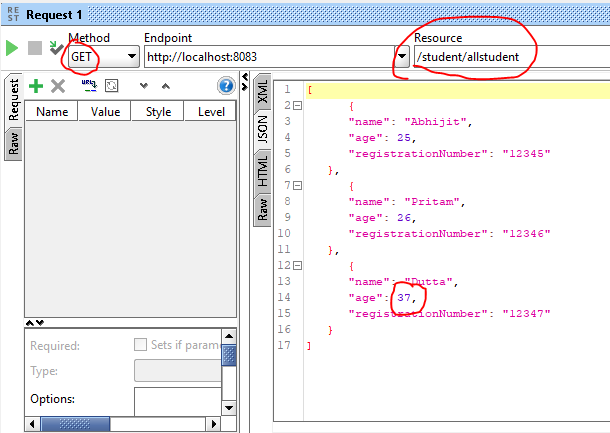Click the extract params from URL icon
This screenshot has width=610, height=433.
pyautogui.click(x=89, y=86)
